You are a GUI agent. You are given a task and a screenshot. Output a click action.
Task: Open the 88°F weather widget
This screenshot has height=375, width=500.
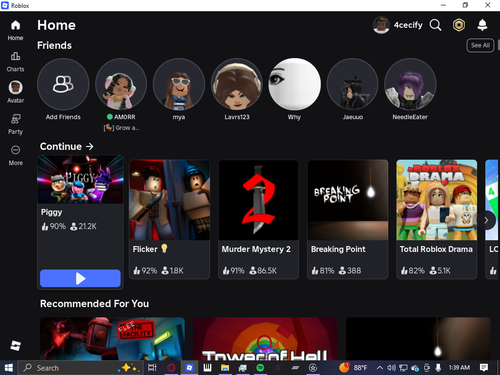pos(353,368)
